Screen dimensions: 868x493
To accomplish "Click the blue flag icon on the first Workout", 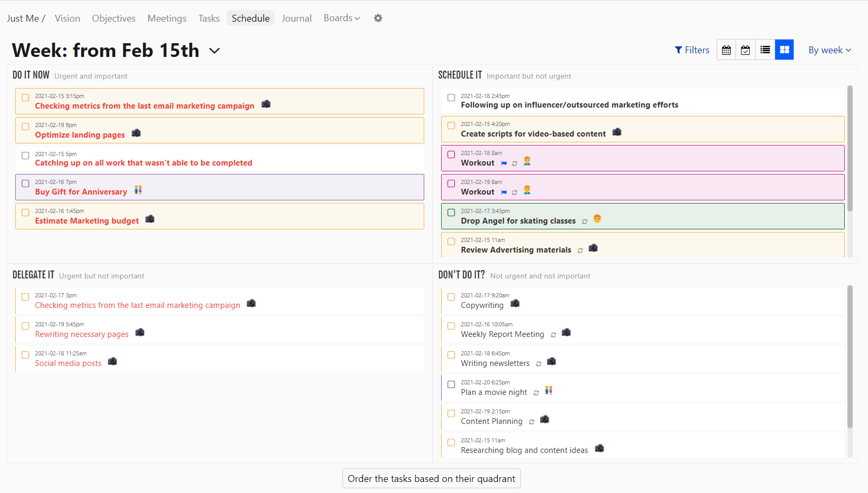I will pos(503,163).
